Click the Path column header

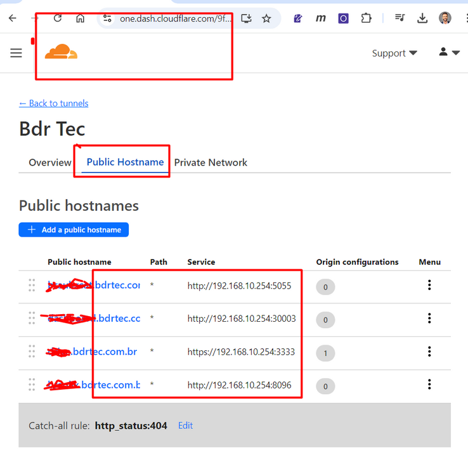[159, 262]
